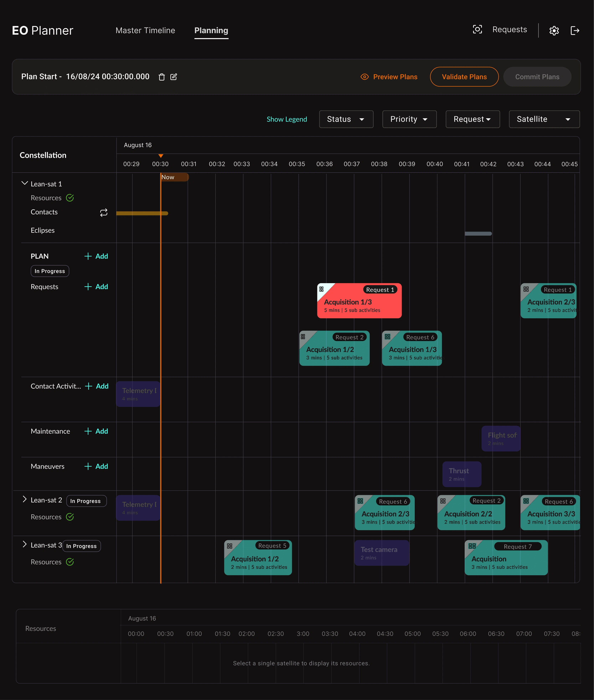Click the Show Legend link
Screen dimensions: 594x700
tap(286, 119)
